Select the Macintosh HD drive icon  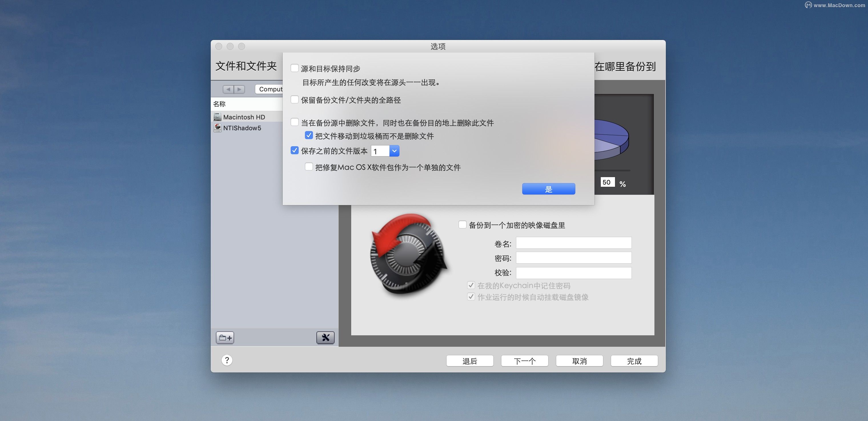point(218,117)
